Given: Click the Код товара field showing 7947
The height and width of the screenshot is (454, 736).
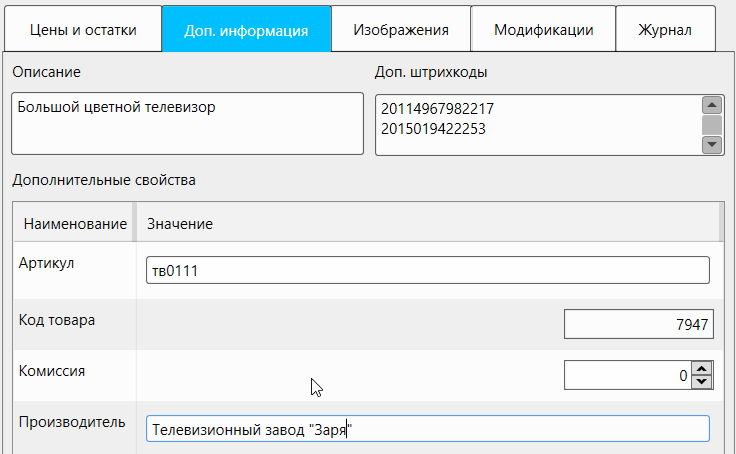Looking at the screenshot, I should point(638,324).
